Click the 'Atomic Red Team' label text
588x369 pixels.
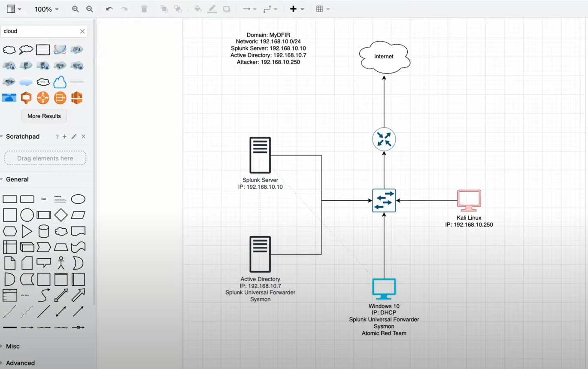[384, 333]
